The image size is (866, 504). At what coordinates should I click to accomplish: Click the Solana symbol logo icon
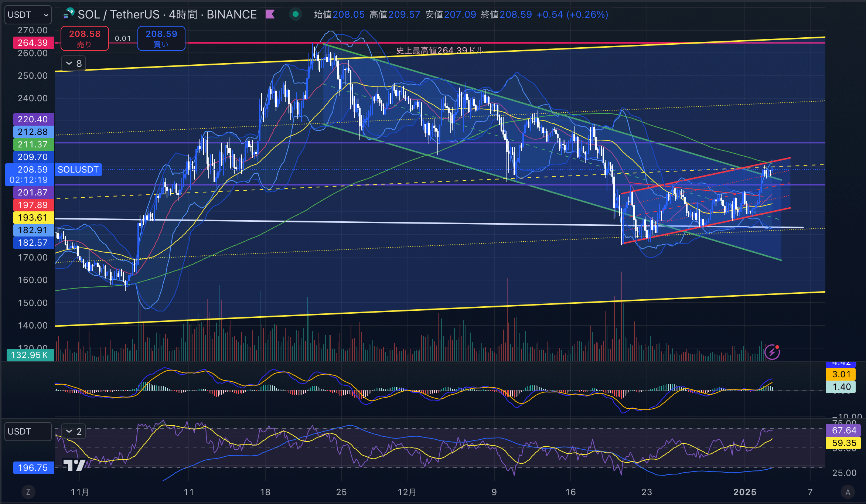point(69,14)
